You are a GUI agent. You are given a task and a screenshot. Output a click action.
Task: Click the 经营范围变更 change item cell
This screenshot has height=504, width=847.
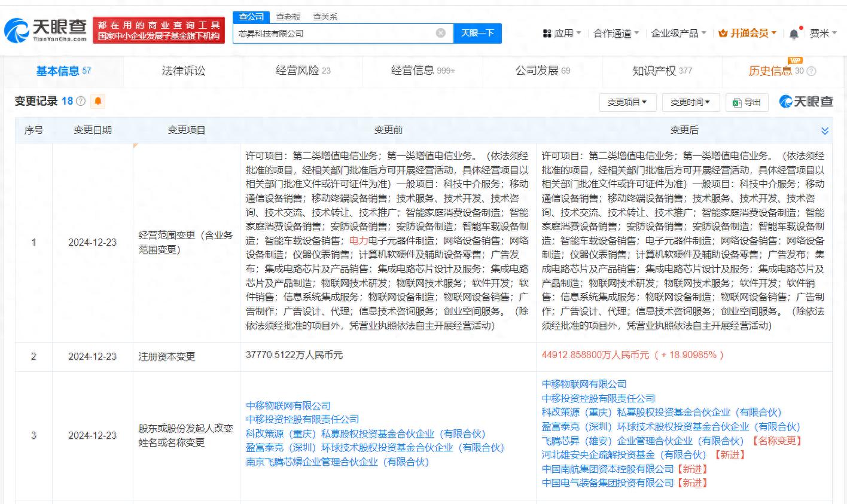186,242
